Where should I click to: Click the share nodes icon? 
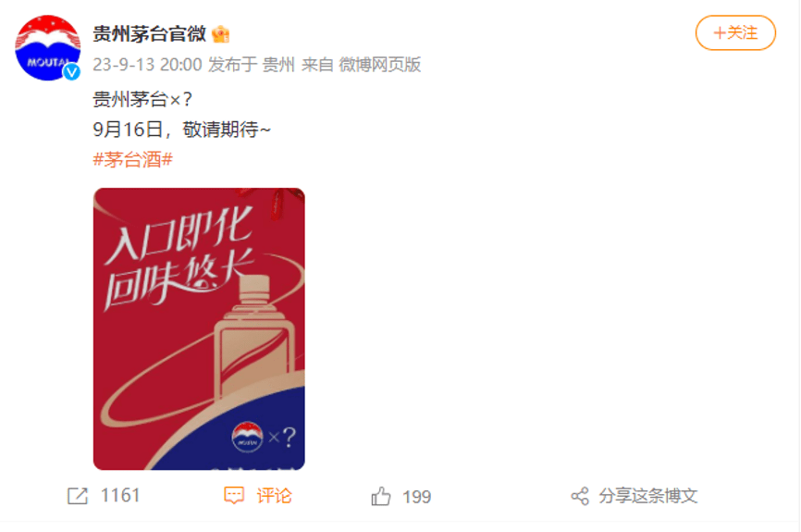tap(580, 496)
